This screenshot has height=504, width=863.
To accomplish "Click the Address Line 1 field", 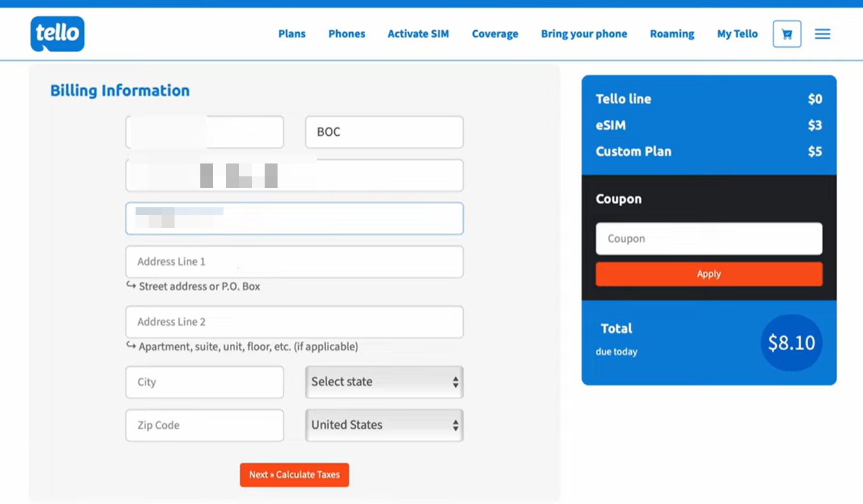I will [294, 262].
